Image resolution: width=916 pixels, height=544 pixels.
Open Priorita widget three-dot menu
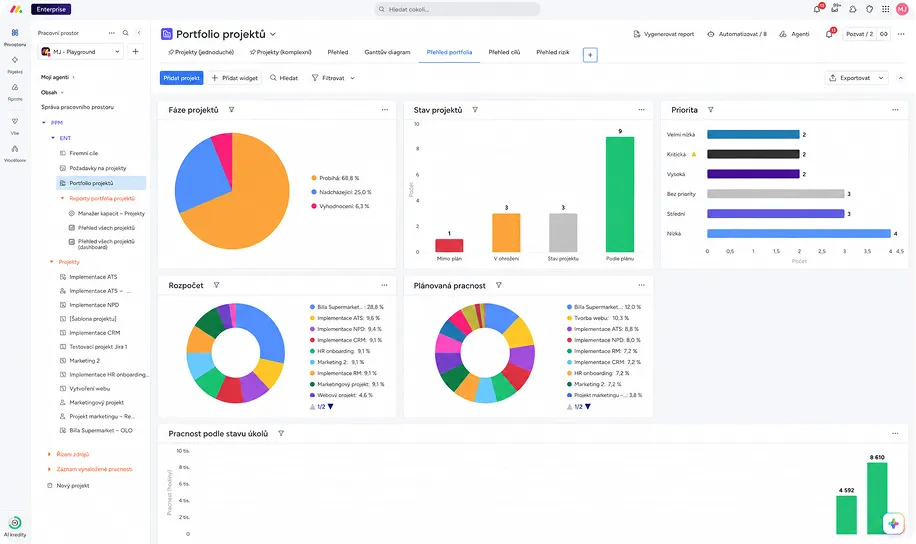[x=895, y=110]
